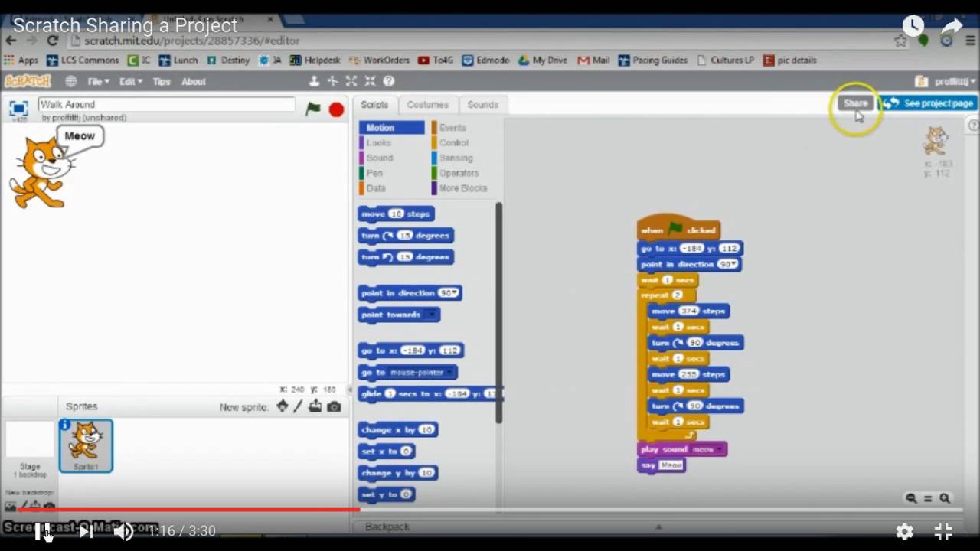Select the Looks block category

[x=378, y=143]
